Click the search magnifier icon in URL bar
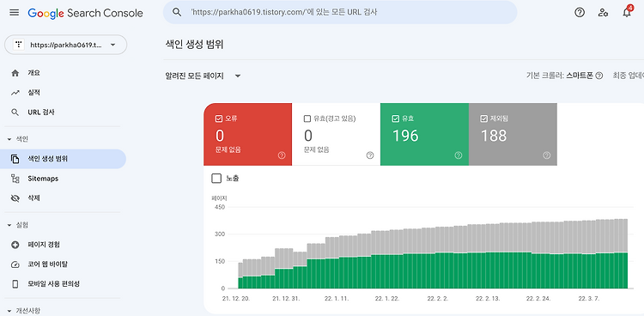The image size is (644, 316). 177,12
